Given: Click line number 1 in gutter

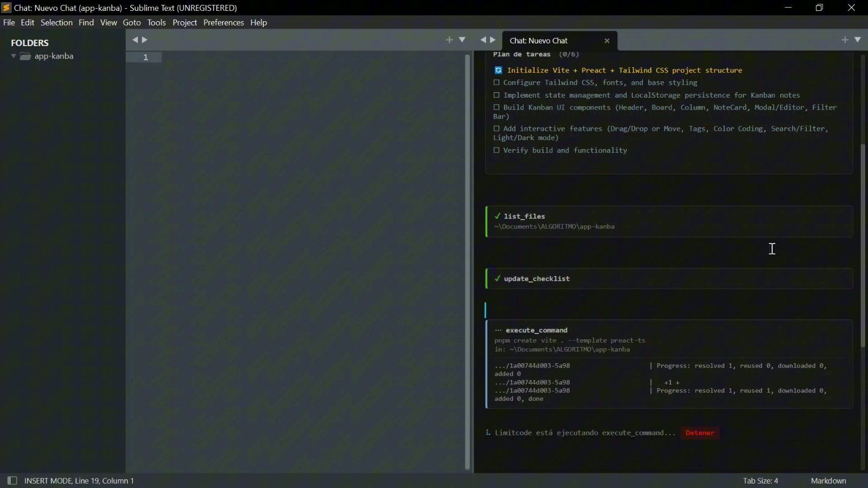Looking at the screenshot, I should click(x=145, y=57).
